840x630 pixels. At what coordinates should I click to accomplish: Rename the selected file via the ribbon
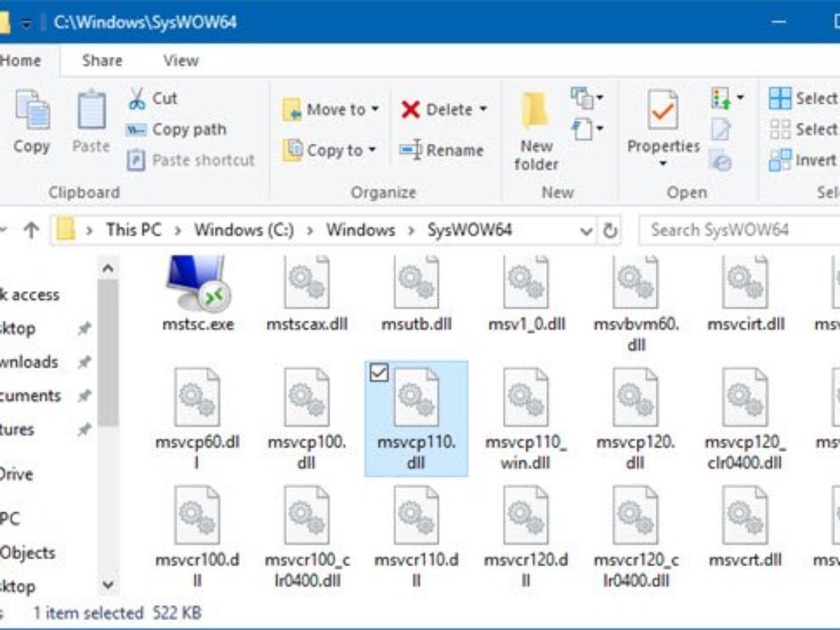(x=442, y=150)
